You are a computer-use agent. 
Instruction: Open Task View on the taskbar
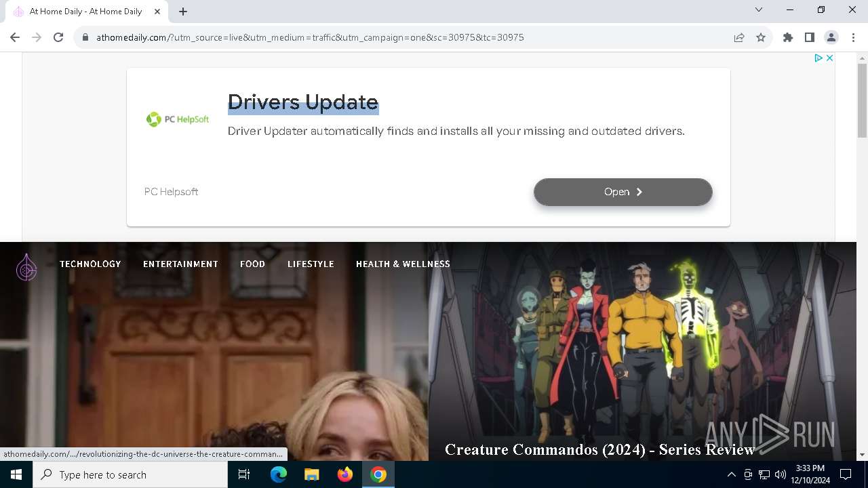[x=244, y=474]
